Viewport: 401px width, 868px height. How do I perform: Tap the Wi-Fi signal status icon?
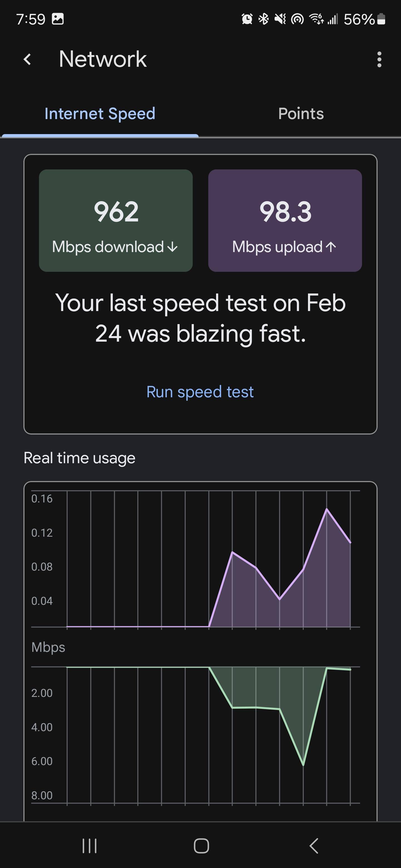tap(316, 19)
